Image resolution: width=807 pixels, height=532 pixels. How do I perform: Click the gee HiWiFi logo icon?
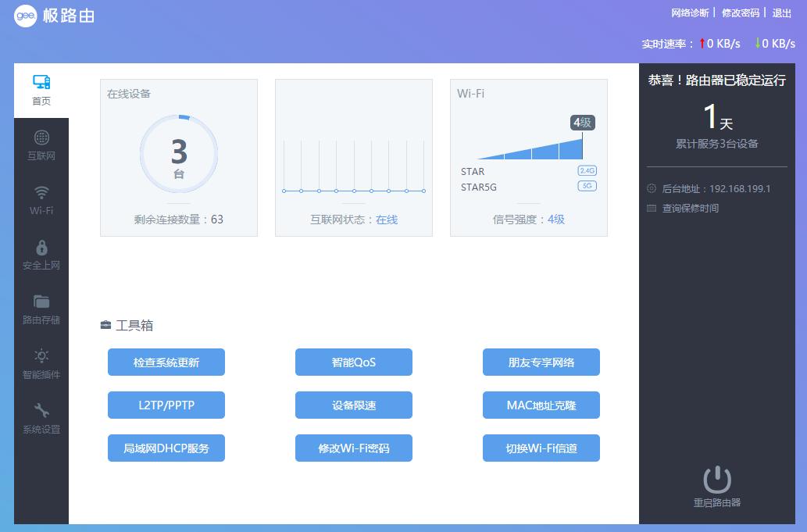[25, 16]
